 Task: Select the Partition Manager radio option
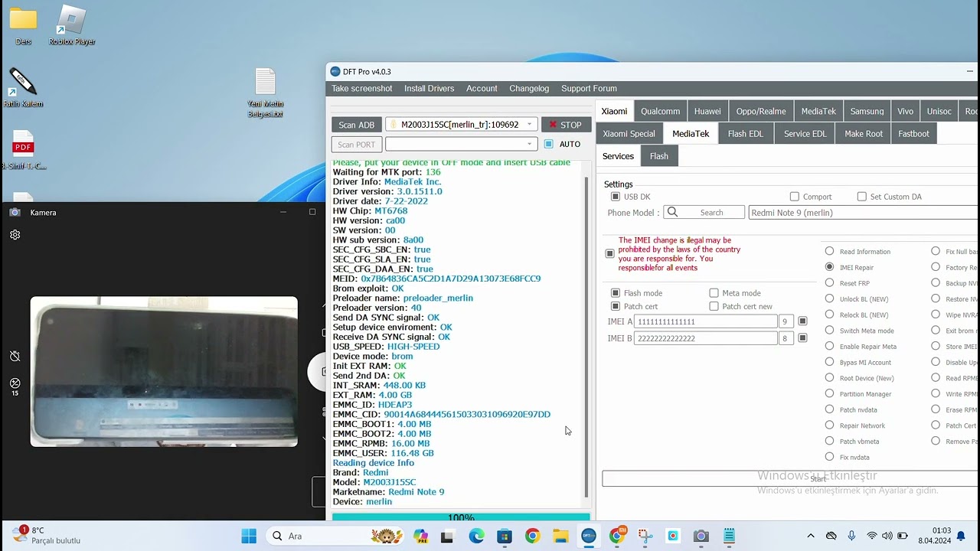tap(829, 394)
